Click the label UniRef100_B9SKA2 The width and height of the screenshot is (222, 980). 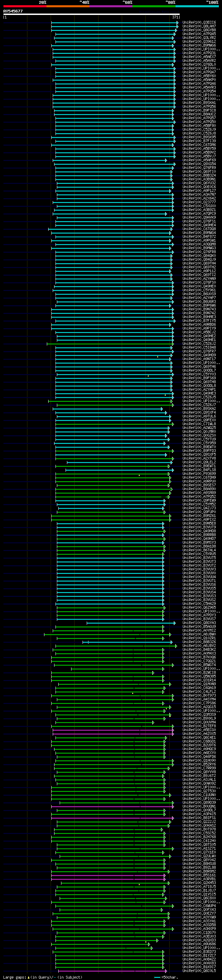pyautogui.click(x=199, y=408)
